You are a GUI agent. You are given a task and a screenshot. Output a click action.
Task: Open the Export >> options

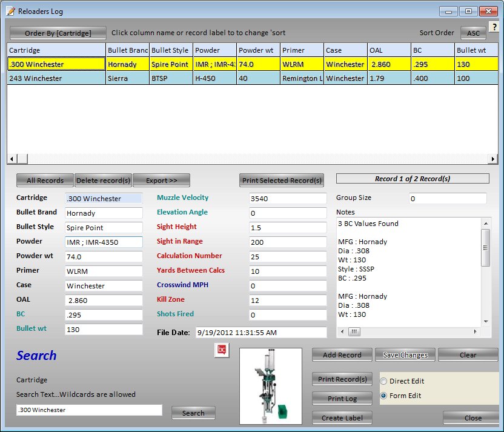(161, 181)
